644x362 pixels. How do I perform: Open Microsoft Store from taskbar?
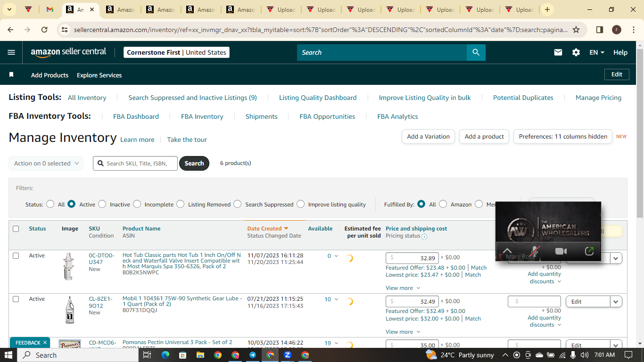pyautogui.click(x=182, y=355)
